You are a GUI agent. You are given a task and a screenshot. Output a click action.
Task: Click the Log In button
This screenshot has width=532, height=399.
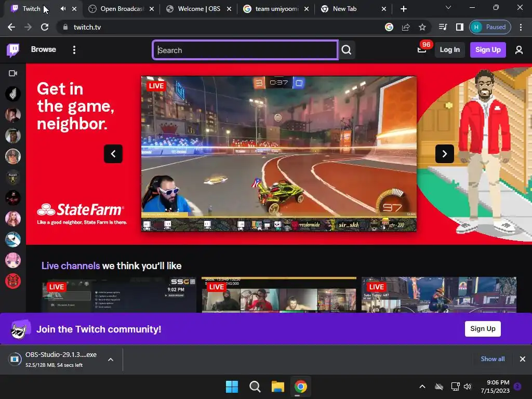449,50
